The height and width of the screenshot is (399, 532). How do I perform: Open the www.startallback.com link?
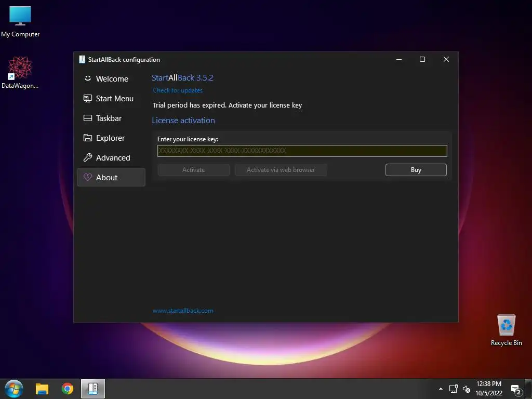(183, 311)
